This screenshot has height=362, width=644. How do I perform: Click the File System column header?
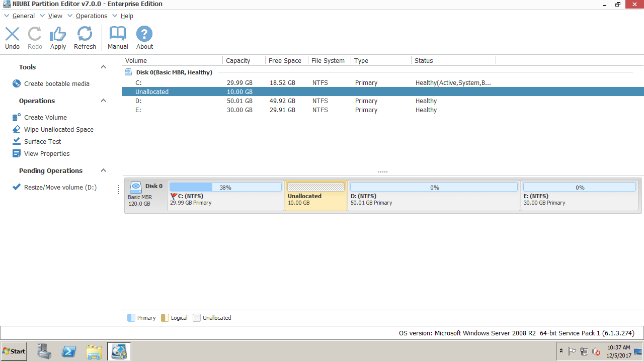click(x=330, y=60)
